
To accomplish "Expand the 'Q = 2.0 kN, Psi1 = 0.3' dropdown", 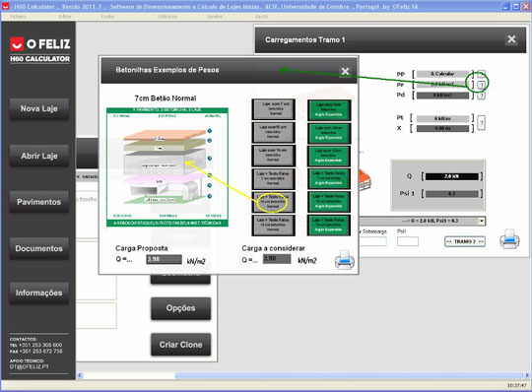I will tap(482, 221).
